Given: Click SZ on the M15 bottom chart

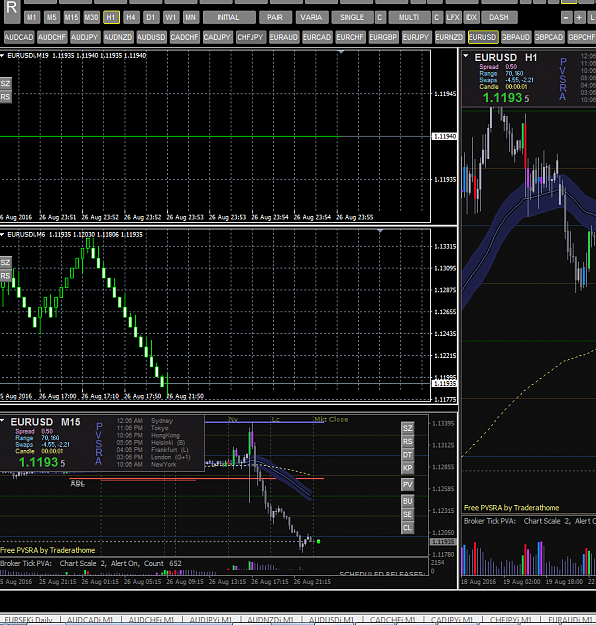Looking at the screenshot, I should (407, 428).
